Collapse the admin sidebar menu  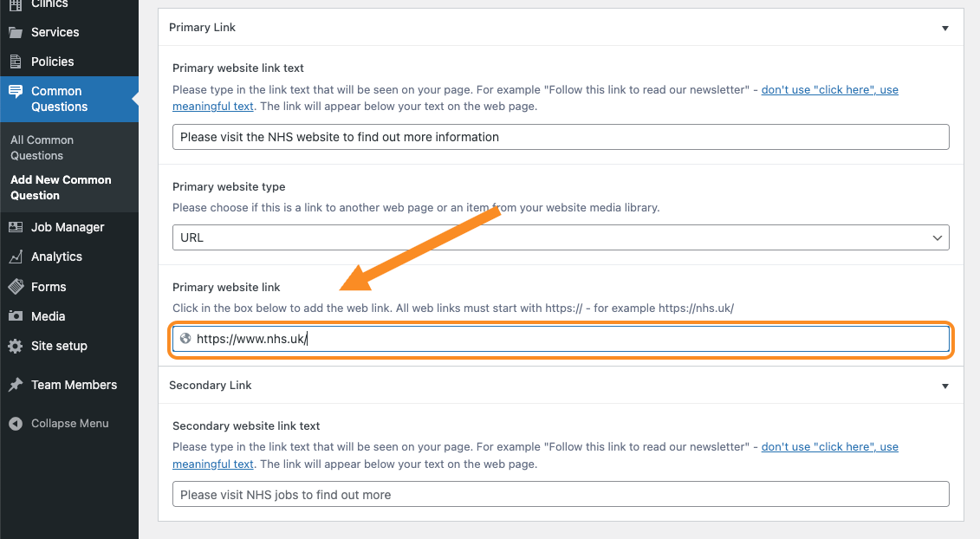pos(68,424)
